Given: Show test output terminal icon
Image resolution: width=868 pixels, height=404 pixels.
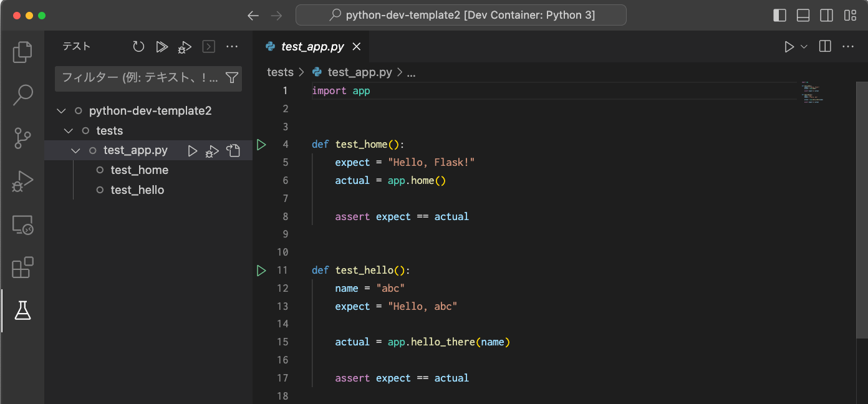Looking at the screenshot, I should pos(209,46).
